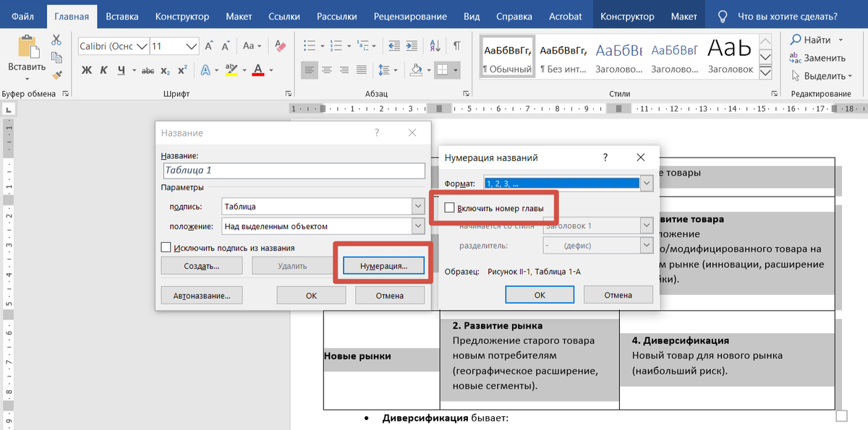Click the Cut scissors icon

(x=56, y=40)
